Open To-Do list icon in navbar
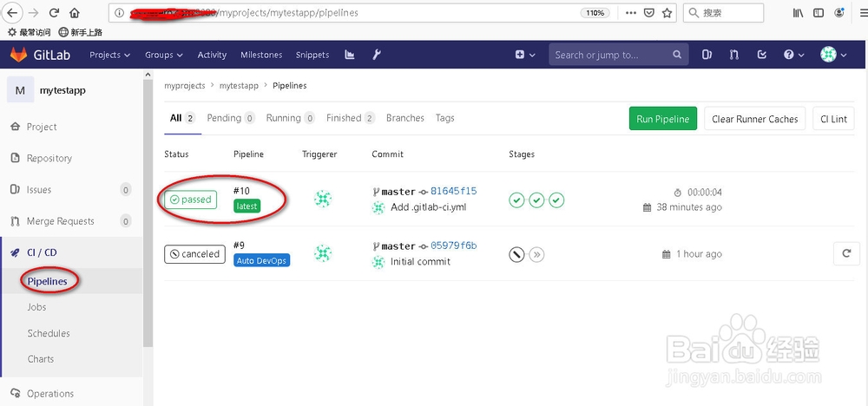Screen dimensions: 868x406 tap(762, 55)
